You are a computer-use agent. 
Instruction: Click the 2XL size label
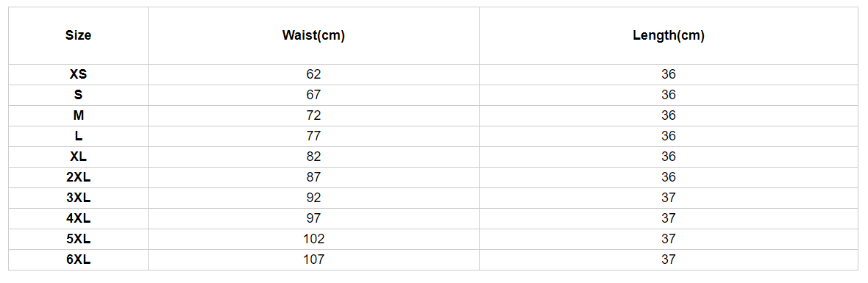click(78, 177)
